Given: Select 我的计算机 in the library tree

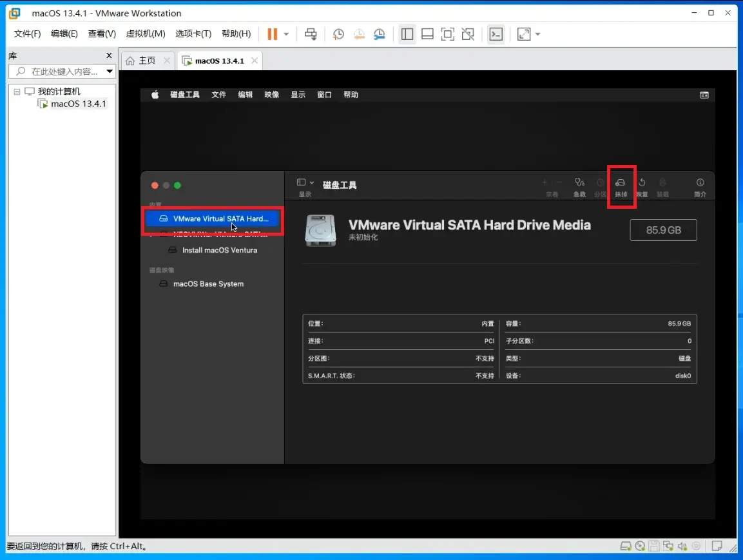Looking at the screenshot, I should pos(59,92).
